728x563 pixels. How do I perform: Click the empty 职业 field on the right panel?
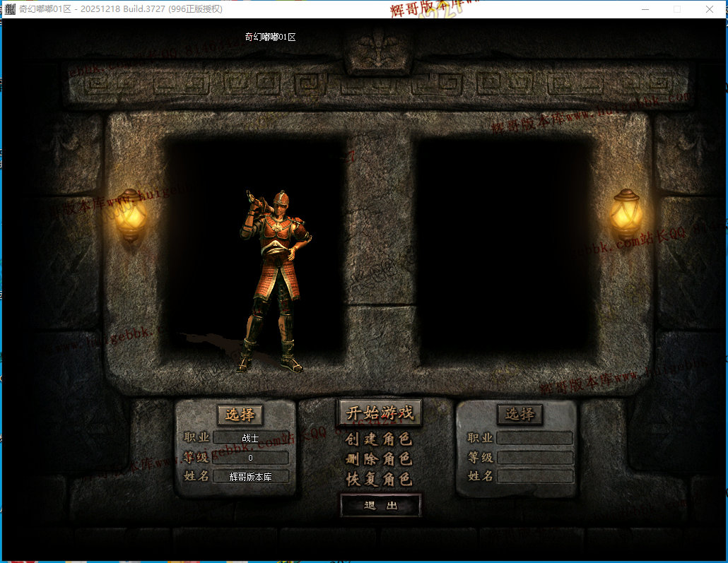pos(534,438)
